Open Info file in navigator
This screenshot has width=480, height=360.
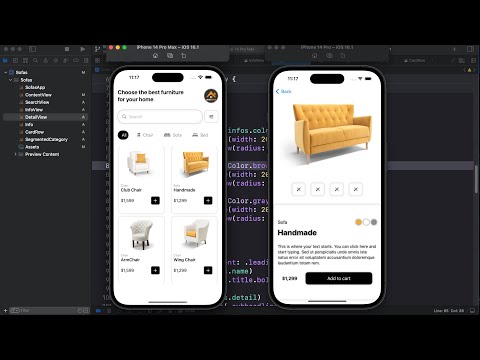coord(29,124)
